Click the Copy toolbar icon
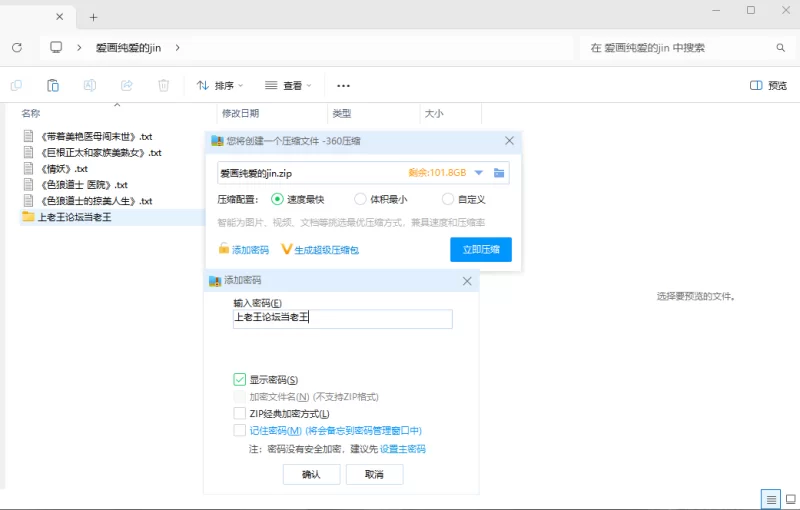 point(16,85)
